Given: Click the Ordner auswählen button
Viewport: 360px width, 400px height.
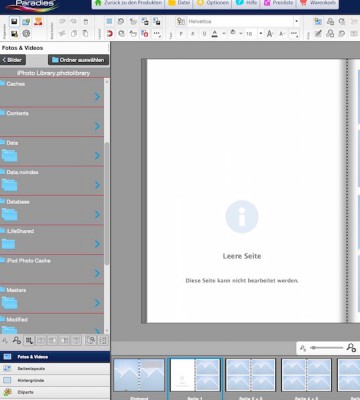Looking at the screenshot, I should tap(78, 60).
